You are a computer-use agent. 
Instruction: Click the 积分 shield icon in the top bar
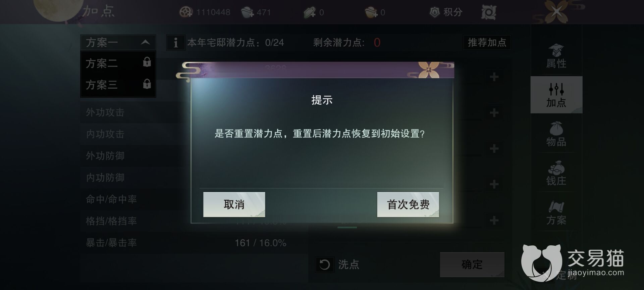click(x=435, y=12)
